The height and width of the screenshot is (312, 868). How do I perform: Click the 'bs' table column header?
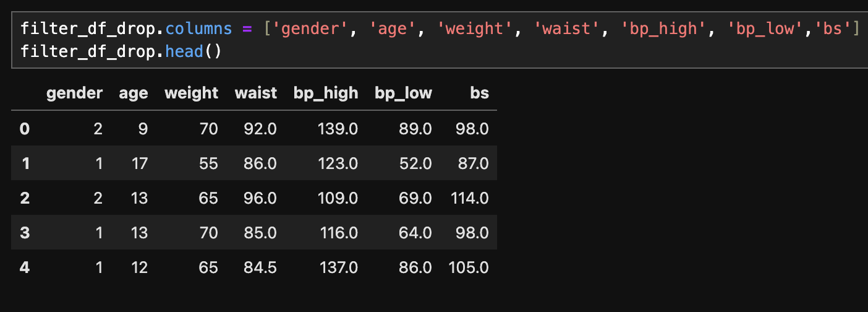479,93
